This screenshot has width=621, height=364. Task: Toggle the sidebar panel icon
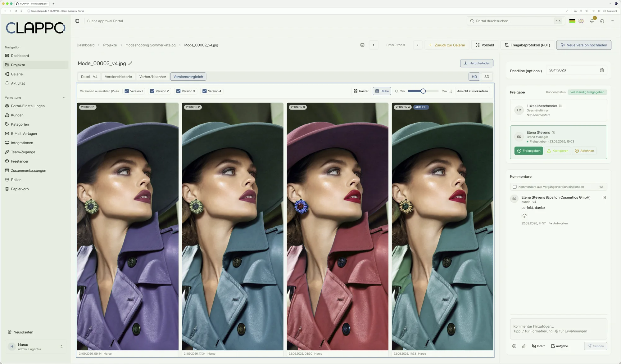coord(77,21)
